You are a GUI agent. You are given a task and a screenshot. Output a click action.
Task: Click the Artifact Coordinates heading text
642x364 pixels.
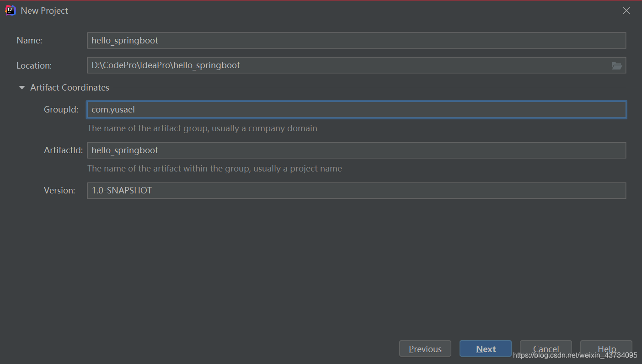click(x=70, y=87)
